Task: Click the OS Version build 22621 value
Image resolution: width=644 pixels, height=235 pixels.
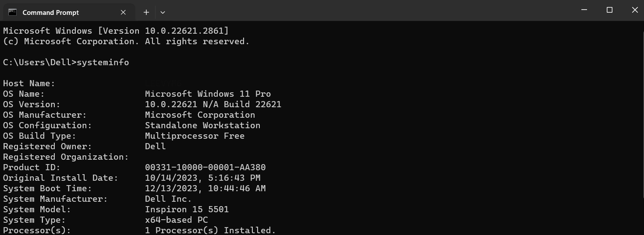Action: 213,105
